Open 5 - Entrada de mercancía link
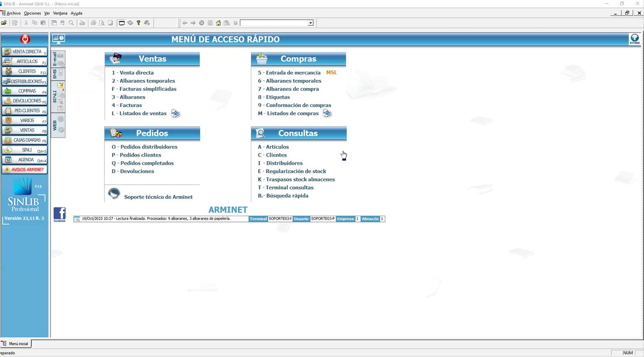Image resolution: width=644 pixels, height=357 pixels. [x=289, y=72]
